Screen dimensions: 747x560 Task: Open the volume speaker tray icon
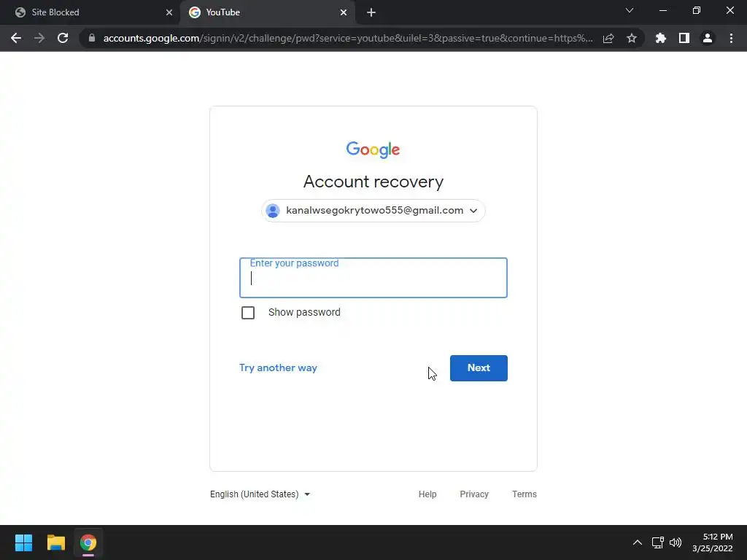click(x=676, y=542)
